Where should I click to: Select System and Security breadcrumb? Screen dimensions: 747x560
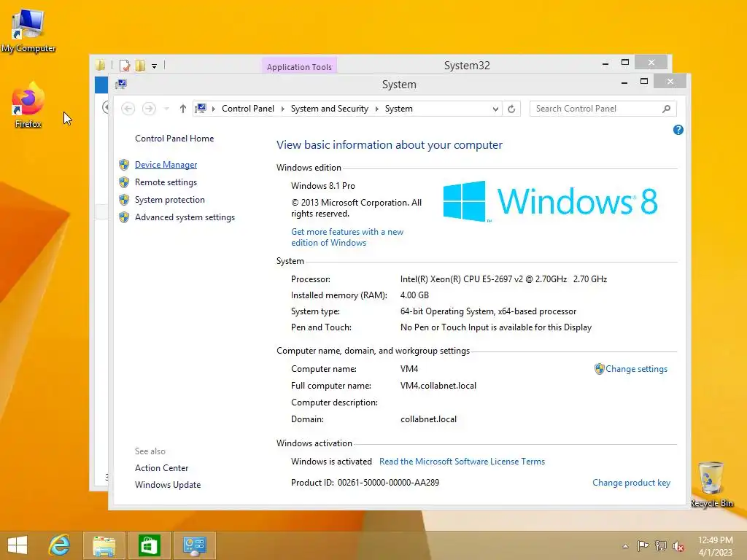(x=330, y=109)
